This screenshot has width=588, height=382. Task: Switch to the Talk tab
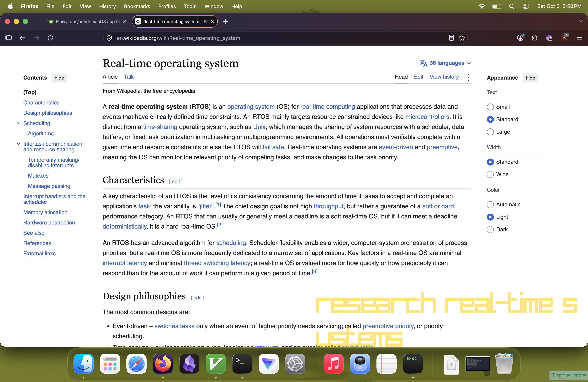point(129,77)
